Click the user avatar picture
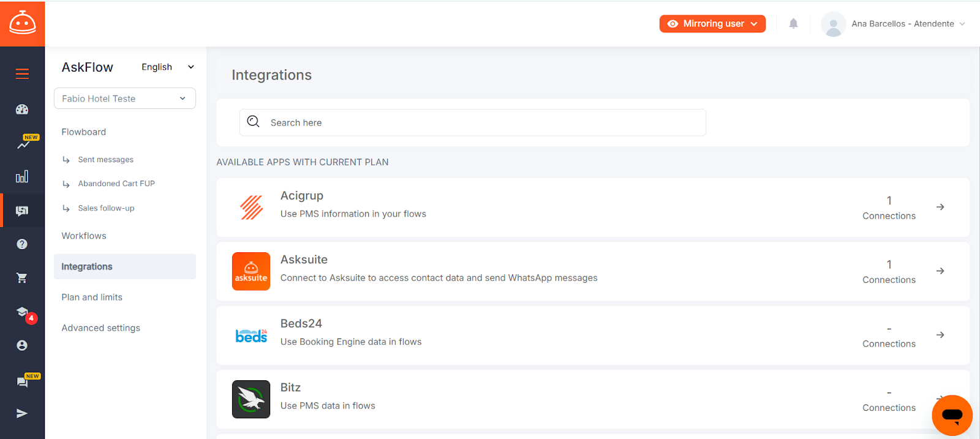 point(833,24)
